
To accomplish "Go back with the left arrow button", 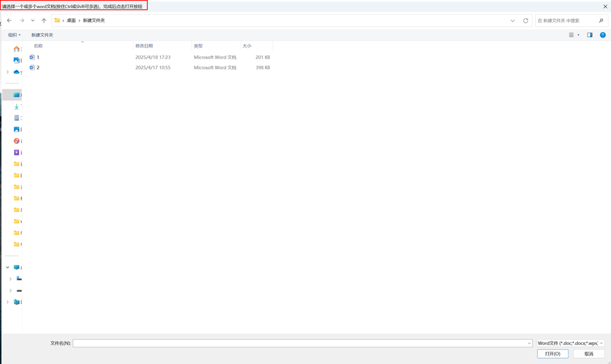I will [9, 20].
